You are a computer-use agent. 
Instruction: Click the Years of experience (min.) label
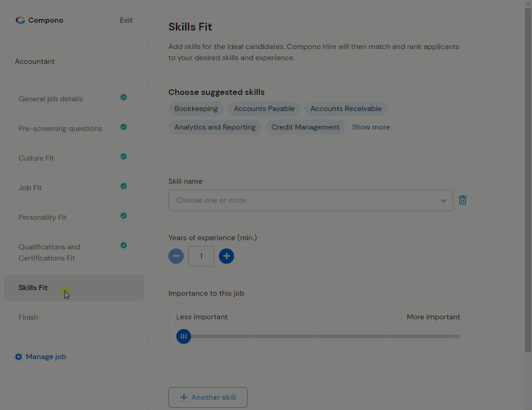213,238
